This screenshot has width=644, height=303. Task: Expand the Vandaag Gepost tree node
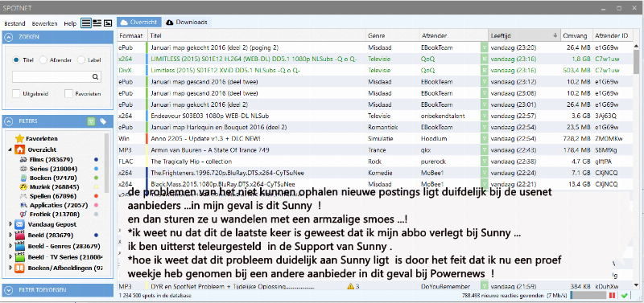pos(10,224)
